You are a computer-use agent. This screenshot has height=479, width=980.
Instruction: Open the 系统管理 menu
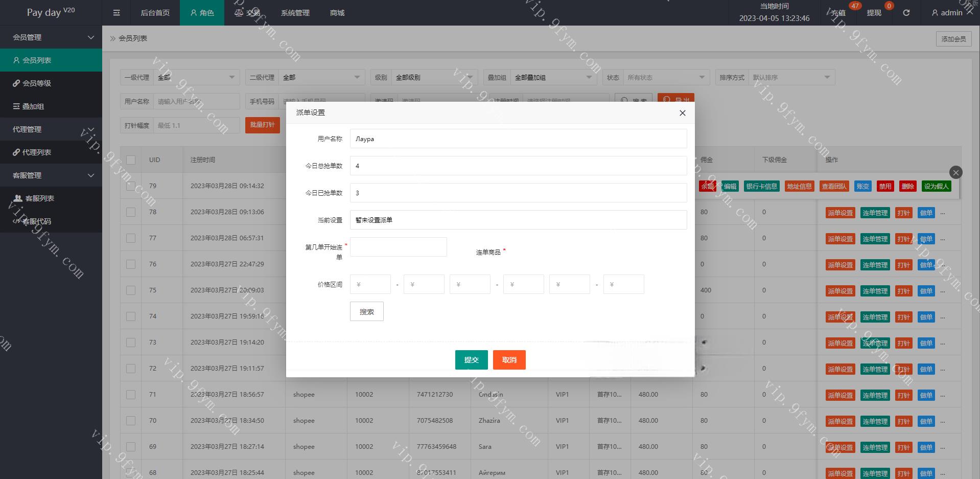[x=295, y=13]
